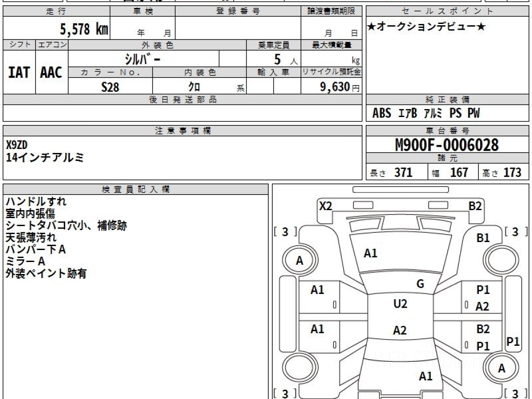Click the 譲渡書類期限 header

332,12
